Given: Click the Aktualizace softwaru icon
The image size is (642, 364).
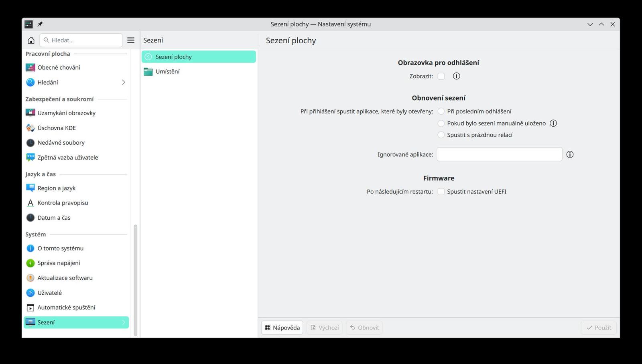Looking at the screenshot, I should [30, 278].
